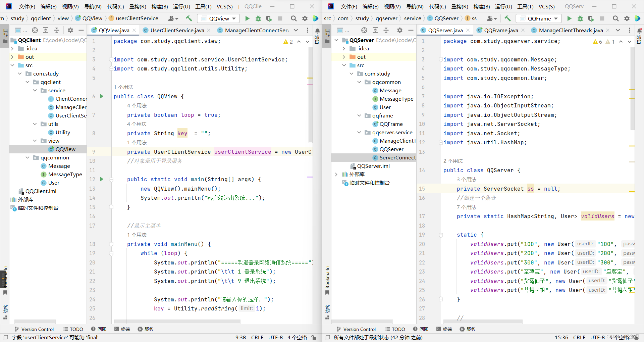Open the 终端 terminal panel in QQClient
This screenshot has height=342, width=644.
(x=122, y=329)
